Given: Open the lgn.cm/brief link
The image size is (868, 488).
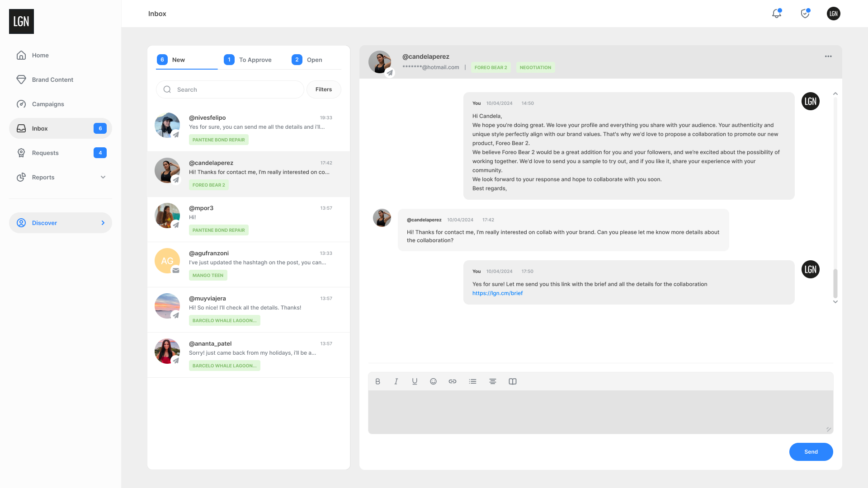Looking at the screenshot, I should [x=497, y=293].
